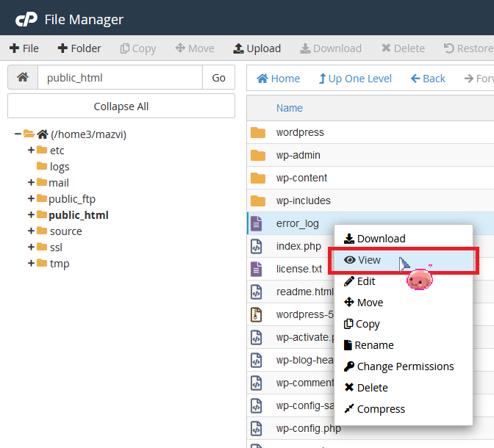The image size is (494, 448).
Task: Click Up One Level link
Action: (355, 79)
